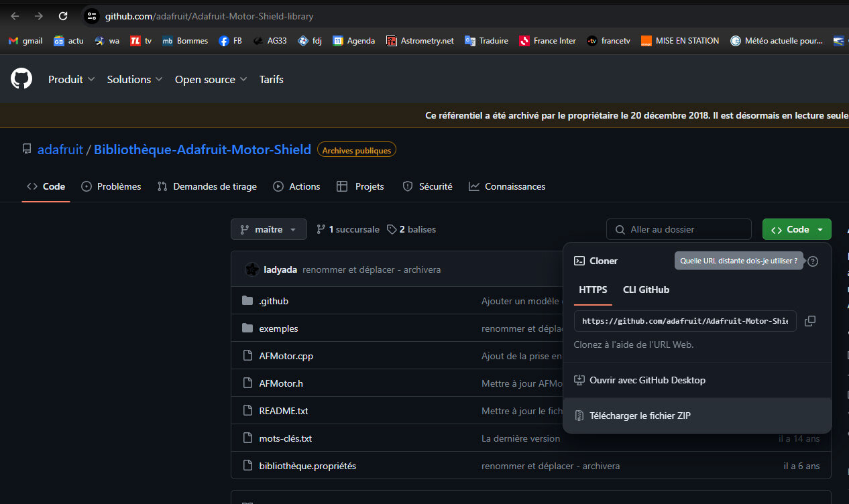The image size is (849, 504).
Task: Open the gmail bookmark
Action: tap(25, 41)
